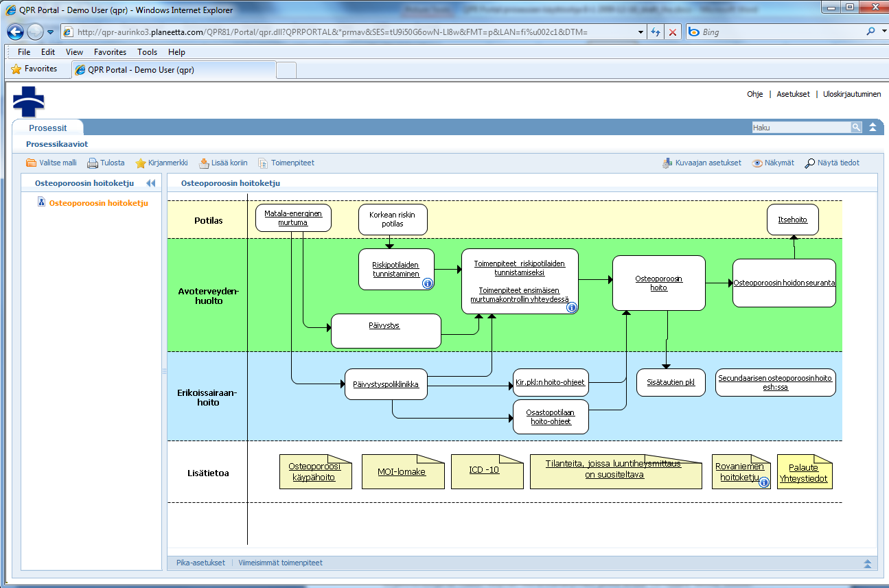Open the Favorites menu

[110, 52]
